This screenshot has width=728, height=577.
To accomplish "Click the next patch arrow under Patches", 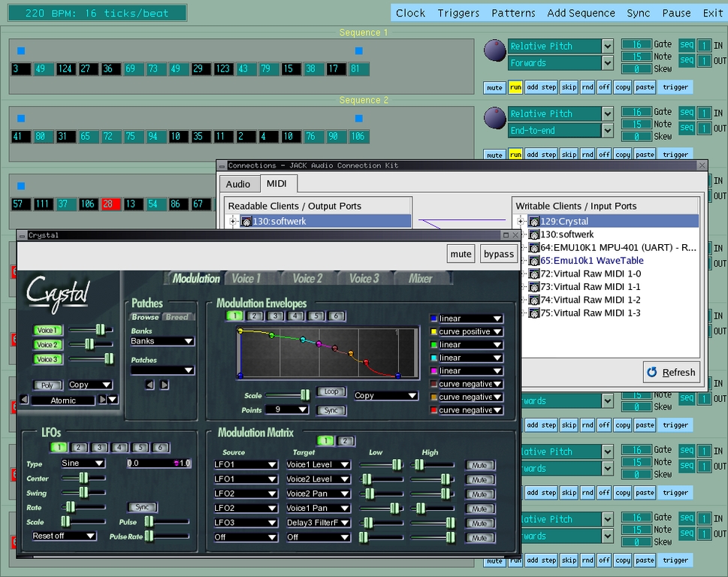I will coord(165,385).
